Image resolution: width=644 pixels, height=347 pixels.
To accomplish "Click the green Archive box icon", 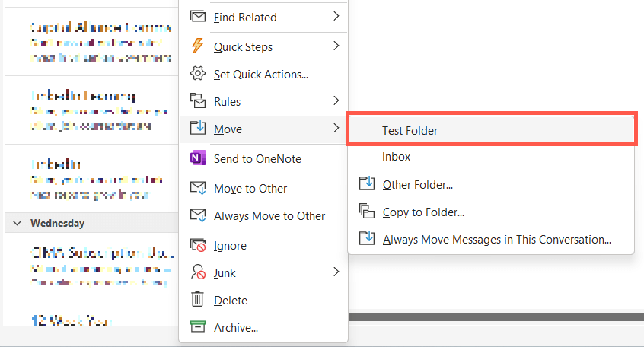I will click(x=198, y=327).
